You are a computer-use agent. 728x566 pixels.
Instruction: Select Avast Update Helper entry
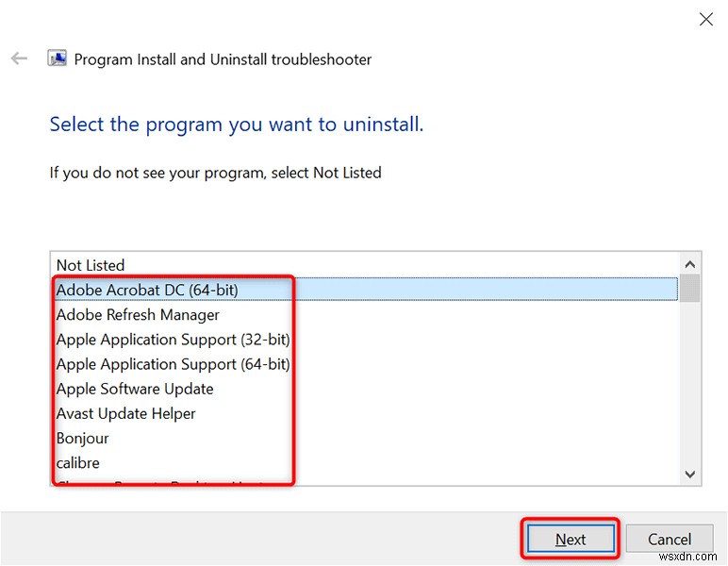pyautogui.click(x=364, y=413)
